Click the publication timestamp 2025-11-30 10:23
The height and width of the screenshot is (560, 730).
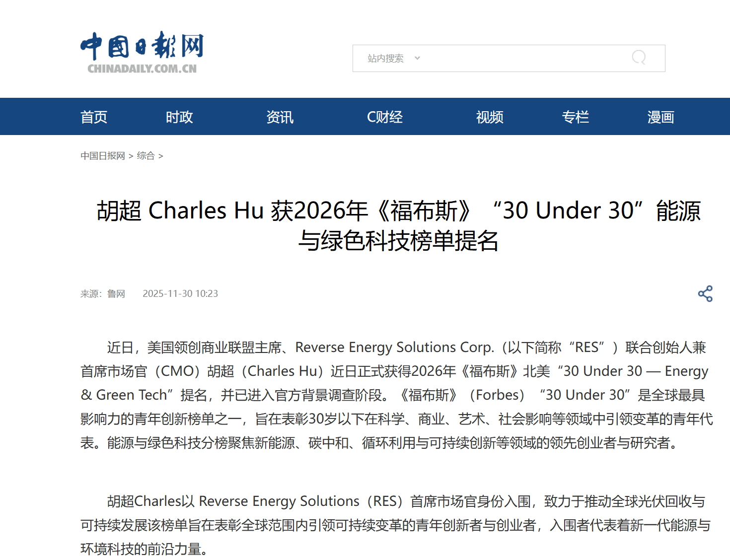pyautogui.click(x=180, y=293)
